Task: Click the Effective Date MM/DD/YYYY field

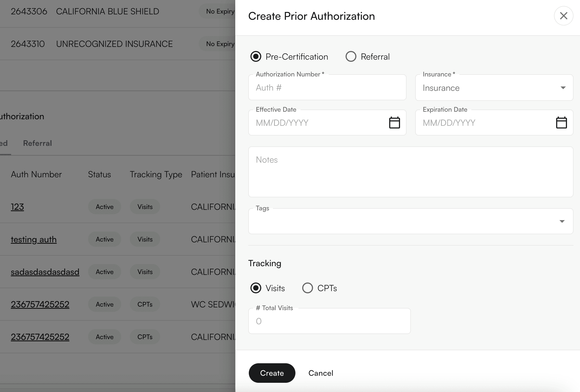Action: [312, 123]
